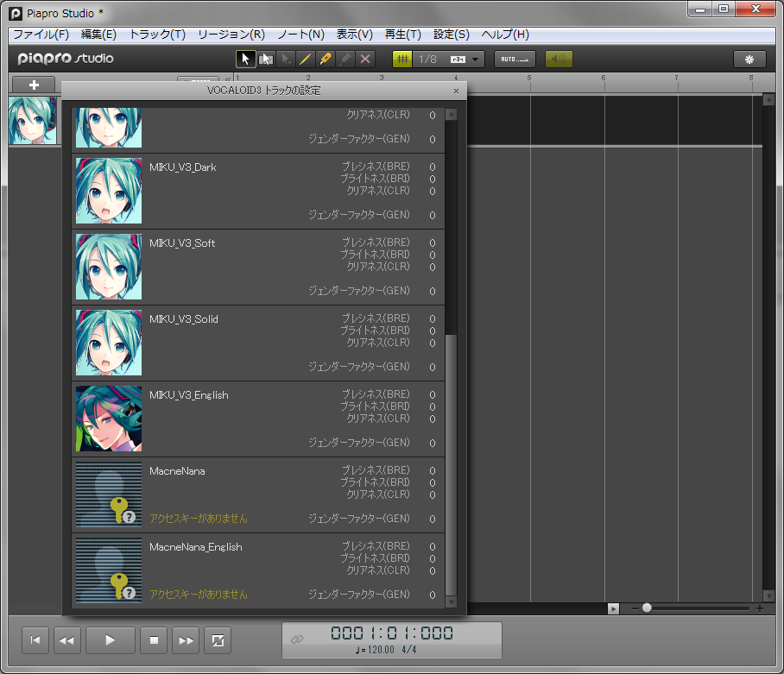The image size is (784, 674).
Task: Click MIKU_V3_Dark's ブレシネス(BRE) value
Action: 433,167
